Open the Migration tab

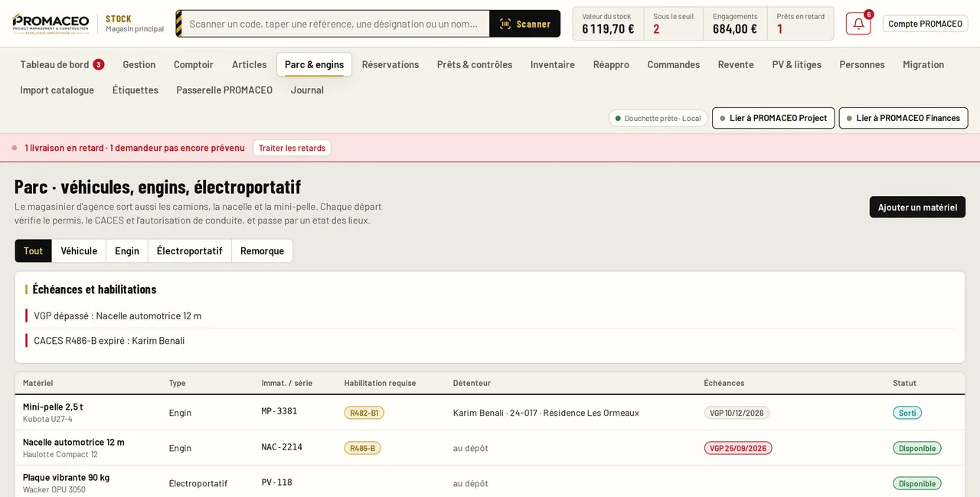click(x=923, y=64)
